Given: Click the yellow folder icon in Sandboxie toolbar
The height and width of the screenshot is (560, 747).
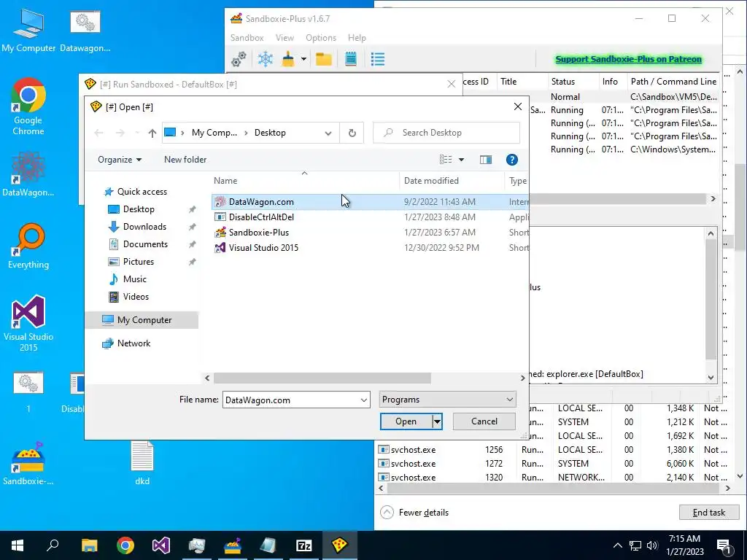Looking at the screenshot, I should click(x=324, y=60).
